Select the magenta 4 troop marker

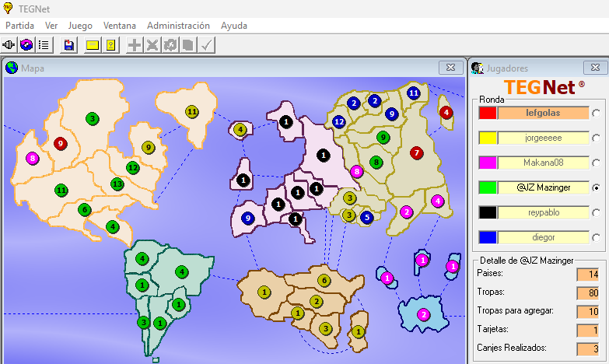pyautogui.click(x=438, y=201)
